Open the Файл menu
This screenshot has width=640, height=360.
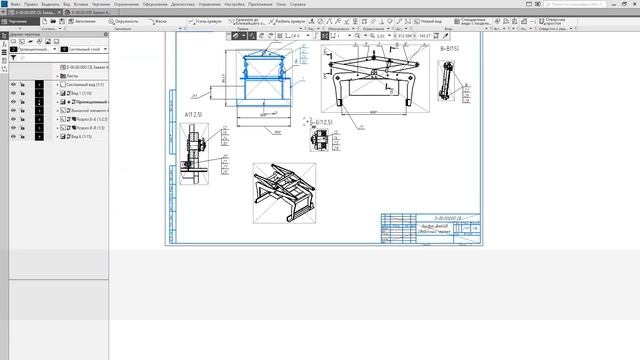(16, 4)
